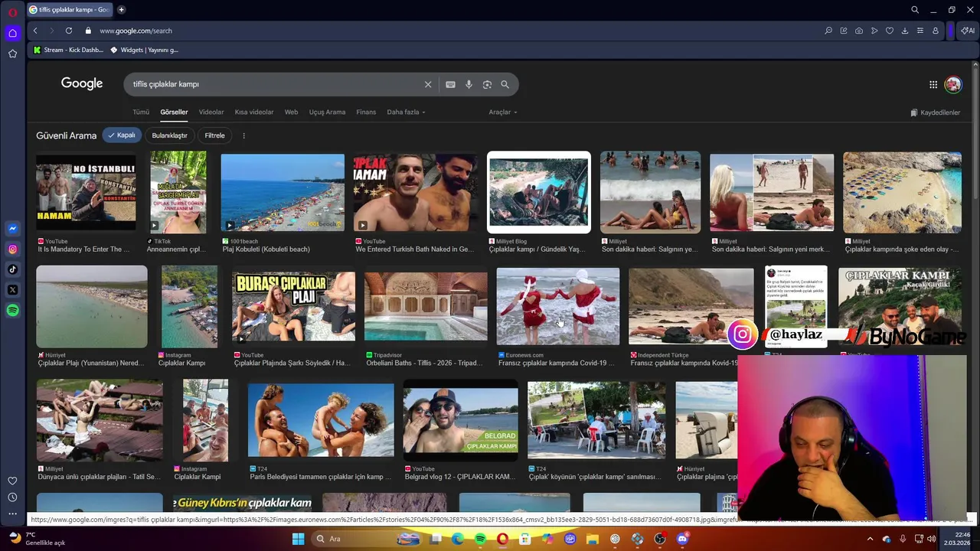Open the Windows Start menu
This screenshot has height=551, width=980.
[x=298, y=539]
